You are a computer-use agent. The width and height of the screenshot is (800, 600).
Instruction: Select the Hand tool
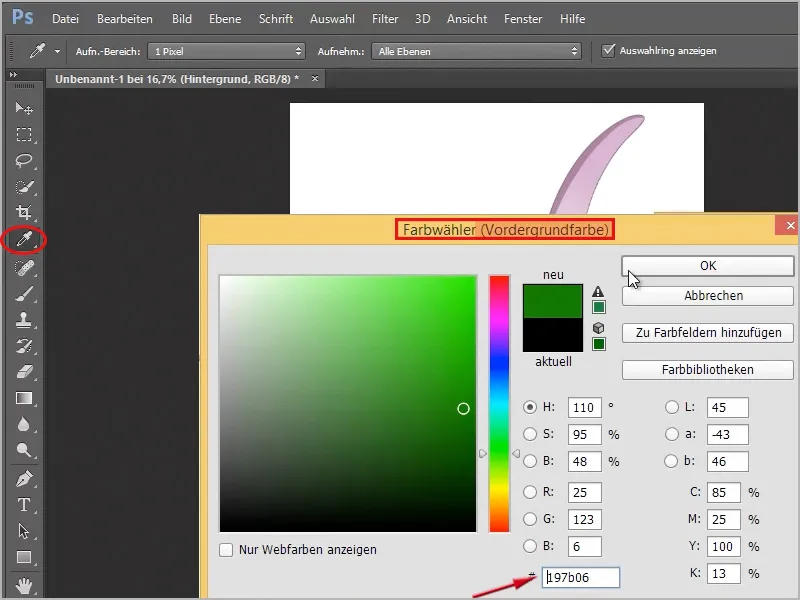click(23, 585)
